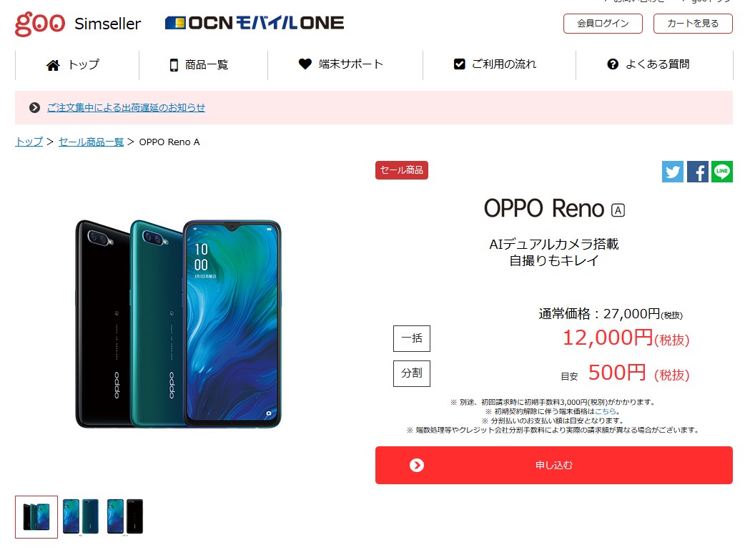The height and width of the screenshot is (560, 745).
Task: Share the product on Facebook
Action: point(698,172)
